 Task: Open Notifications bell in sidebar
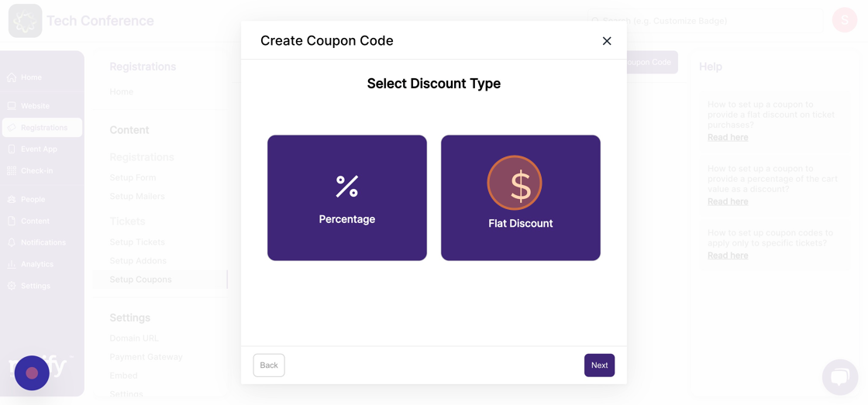tap(12, 242)
